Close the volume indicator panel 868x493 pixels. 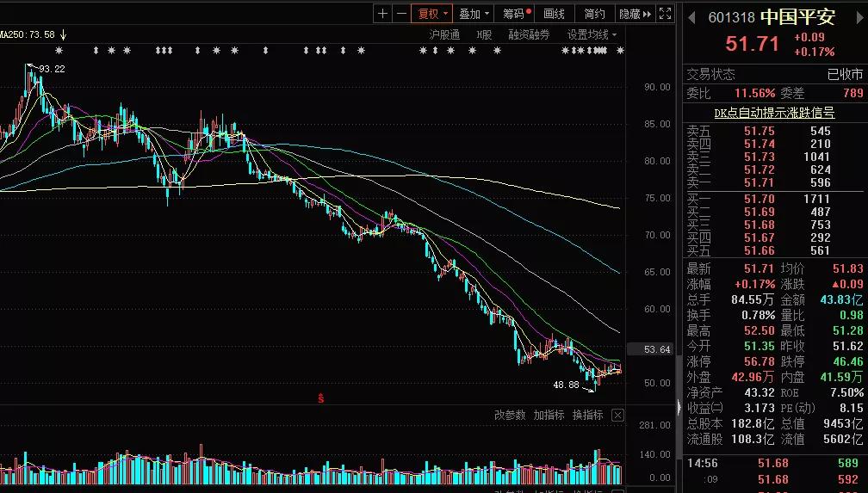[x=618, y=415]
